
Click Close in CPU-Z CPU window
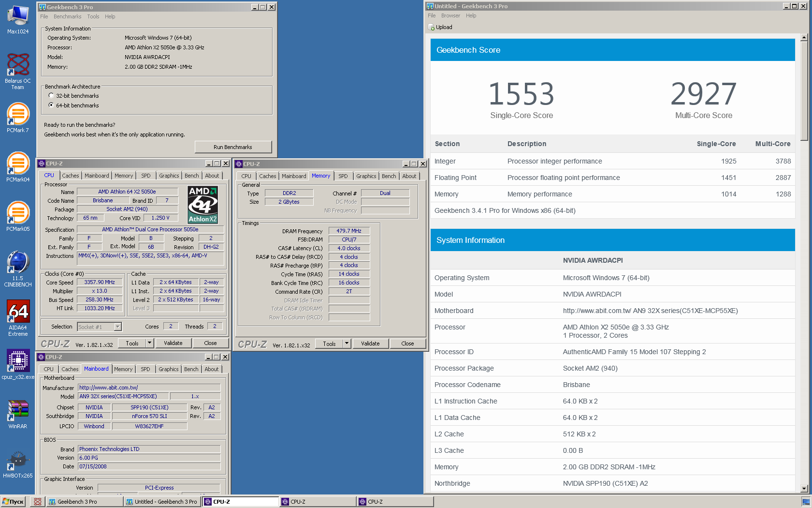(x=210, y=343)
